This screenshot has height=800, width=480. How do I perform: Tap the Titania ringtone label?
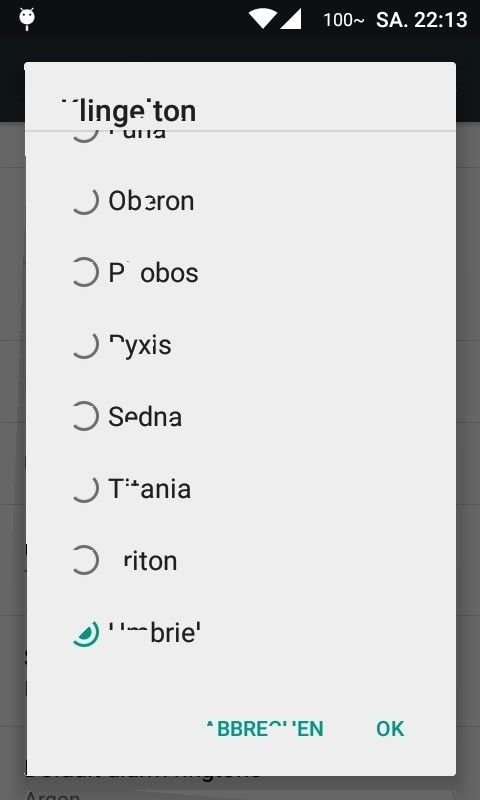point(149,489)
